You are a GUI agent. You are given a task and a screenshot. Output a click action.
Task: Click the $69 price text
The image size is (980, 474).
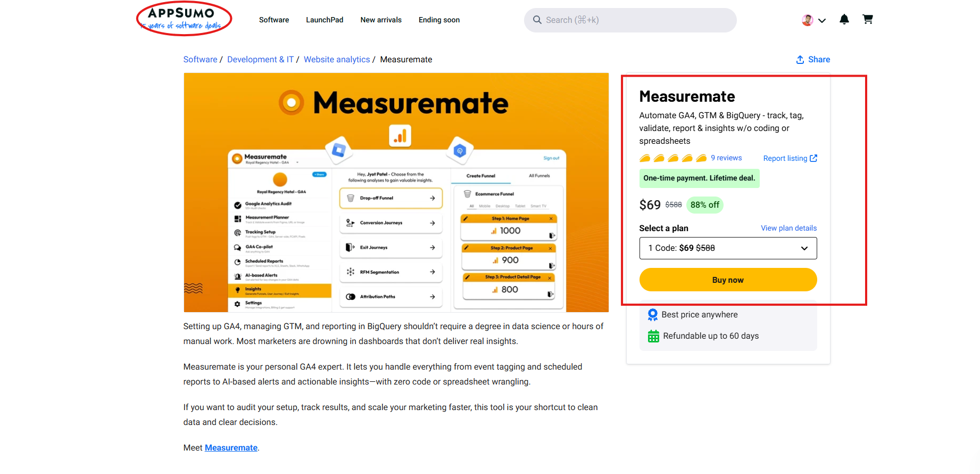pyautogui.click(x=650, y=205)
